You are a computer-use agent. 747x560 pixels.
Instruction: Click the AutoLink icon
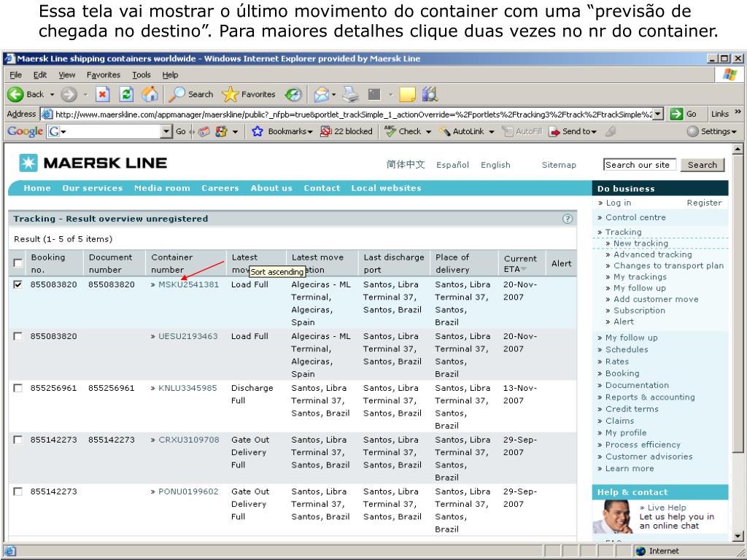point(444,131)
